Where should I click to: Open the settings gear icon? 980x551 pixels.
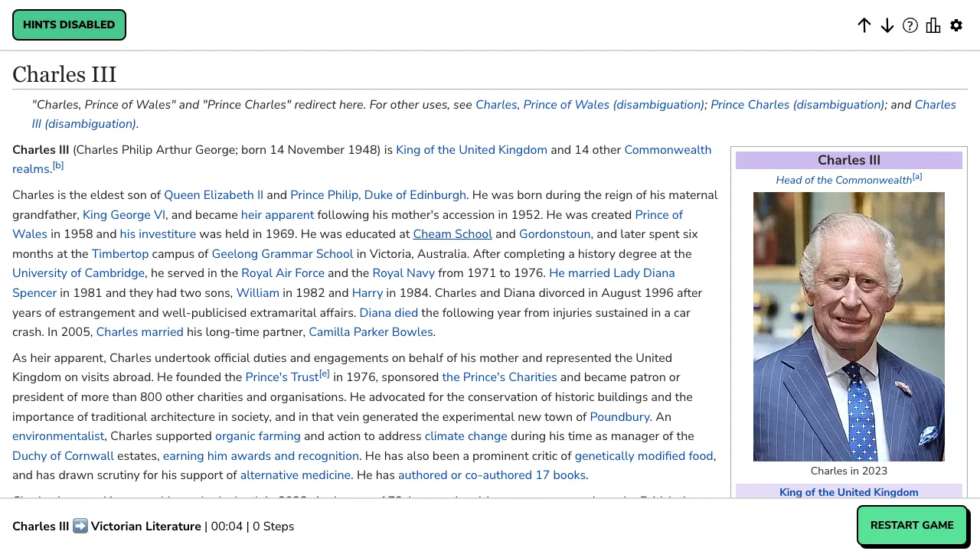(956, 25)
